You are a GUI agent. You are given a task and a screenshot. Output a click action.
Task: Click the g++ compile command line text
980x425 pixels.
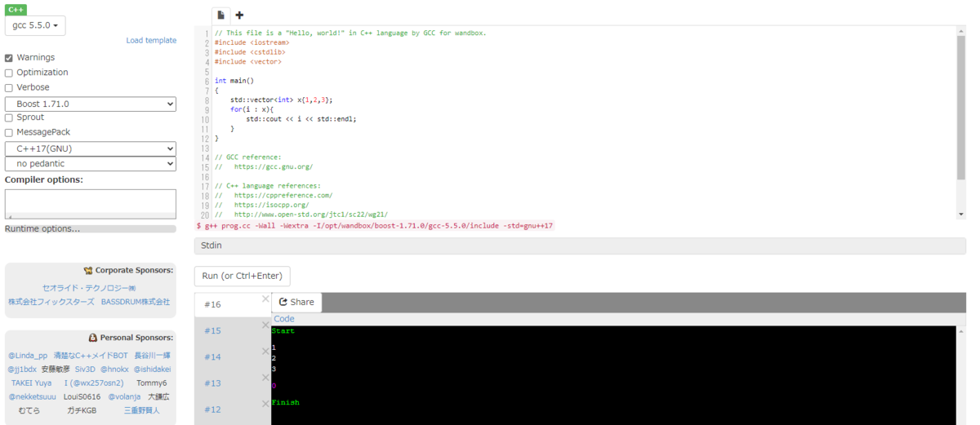(x=375, y=226)
